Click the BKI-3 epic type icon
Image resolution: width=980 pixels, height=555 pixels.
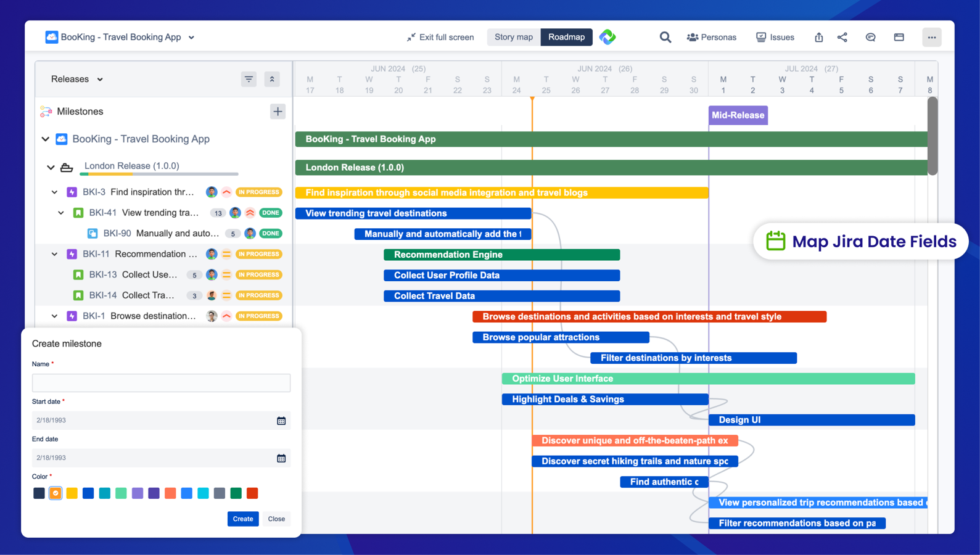(x=72, y=192)
